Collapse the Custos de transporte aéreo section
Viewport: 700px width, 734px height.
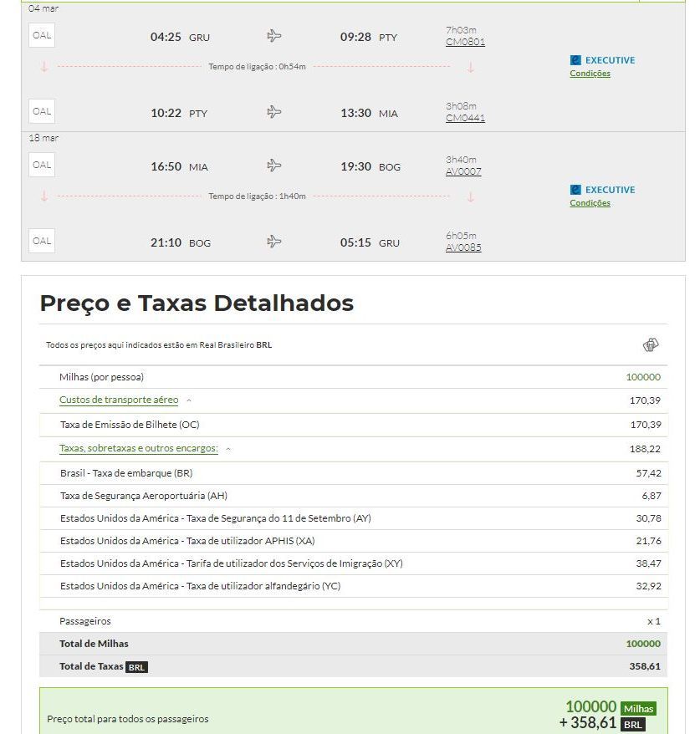tap(119, 400)
